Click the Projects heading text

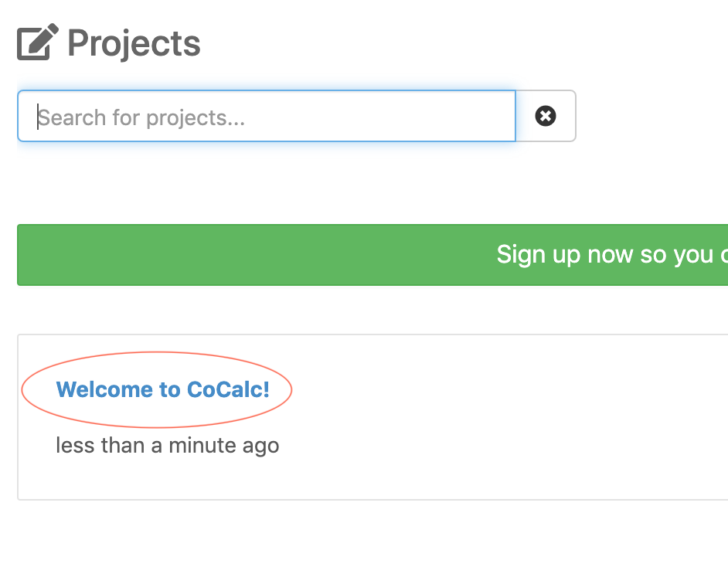[134, 43]
